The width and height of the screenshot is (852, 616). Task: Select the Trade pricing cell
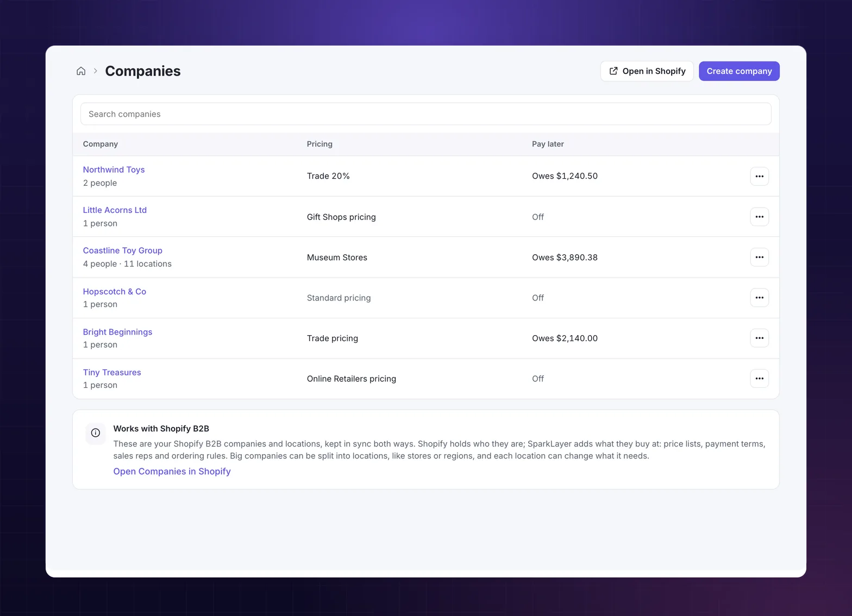pyautogui.click(x=332, y=338)
